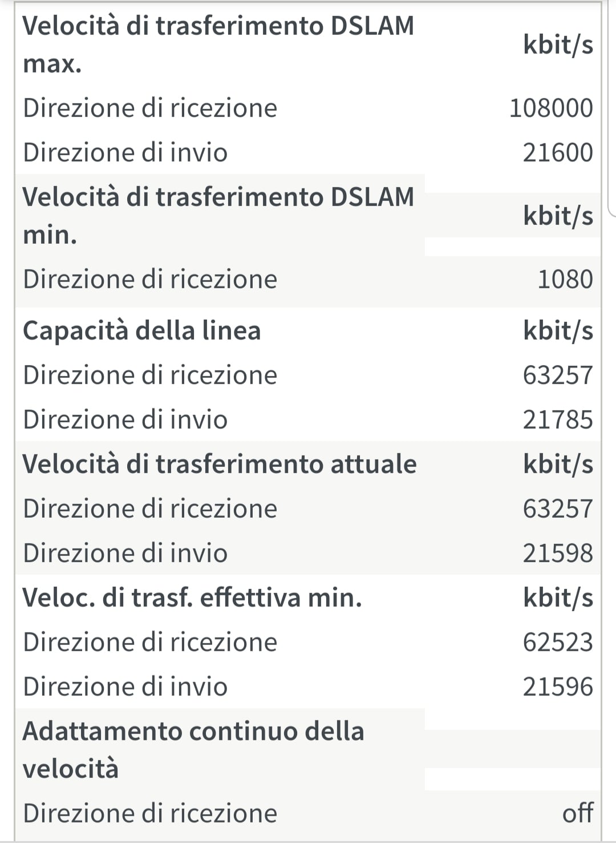The height and width of the screenshot is (843, 616).
Task: Select the 21785 line capacity send value
Action: tap(557, 420)
